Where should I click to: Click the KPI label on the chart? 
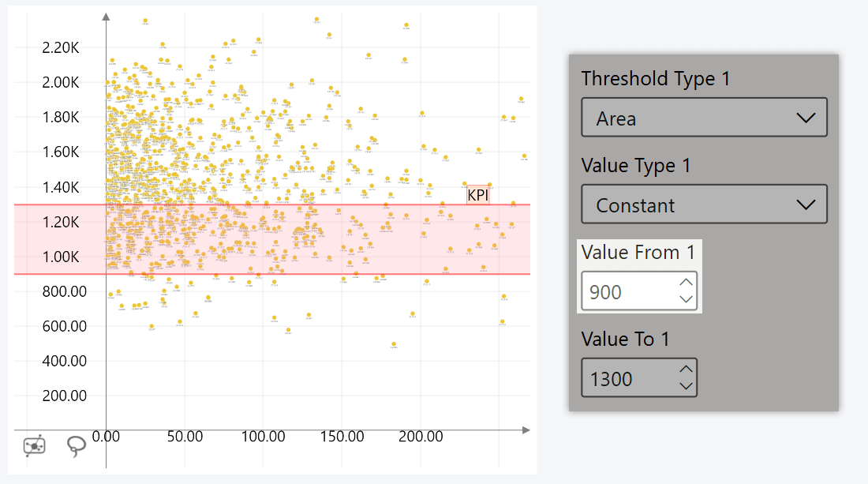pyautogui.click(x=477, y=194)
